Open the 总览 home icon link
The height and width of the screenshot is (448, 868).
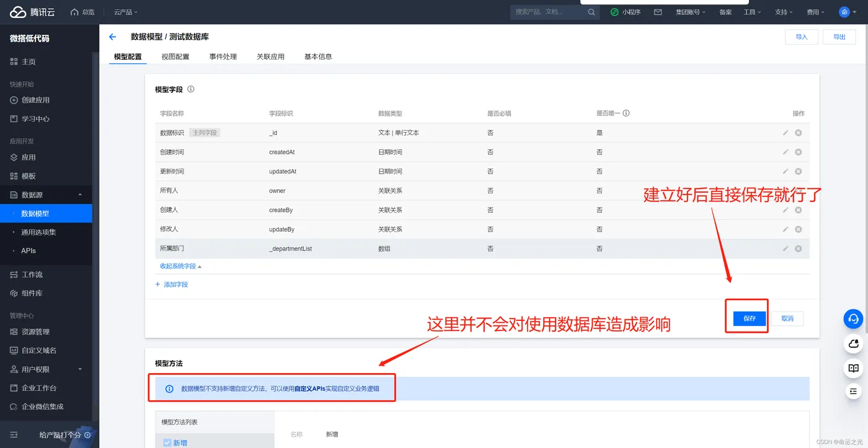point(82,12)
